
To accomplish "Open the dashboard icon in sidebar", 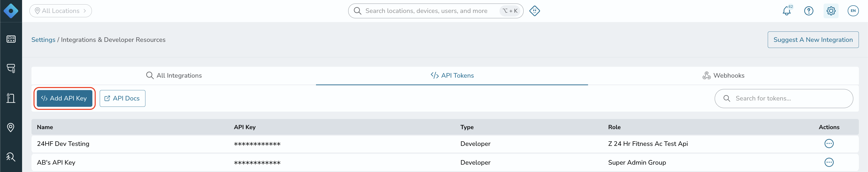I will coord(11,39).
